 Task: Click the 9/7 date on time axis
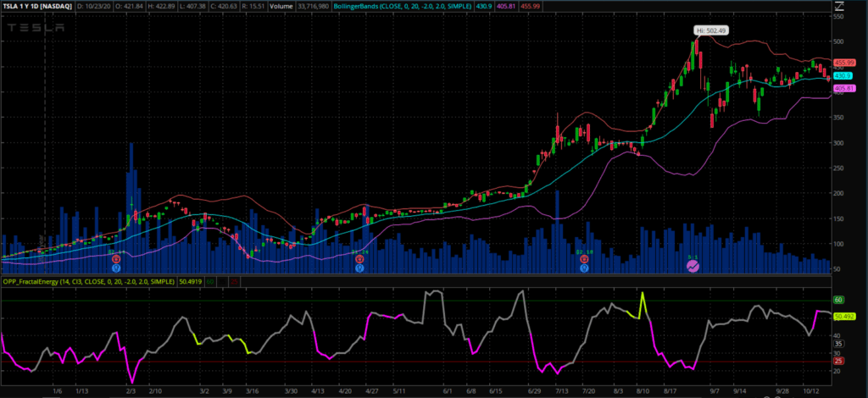(x=715, y=391)
